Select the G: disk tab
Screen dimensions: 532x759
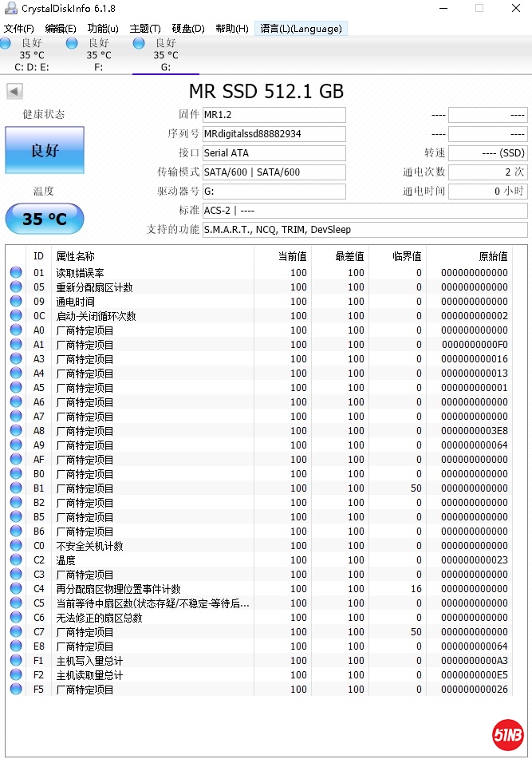click(165, 56)
